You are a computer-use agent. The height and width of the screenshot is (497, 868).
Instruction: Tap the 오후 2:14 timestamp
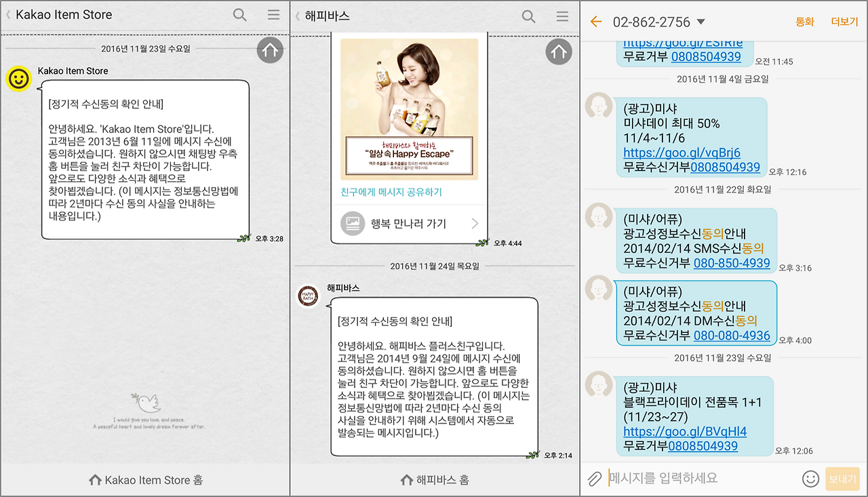558,455
